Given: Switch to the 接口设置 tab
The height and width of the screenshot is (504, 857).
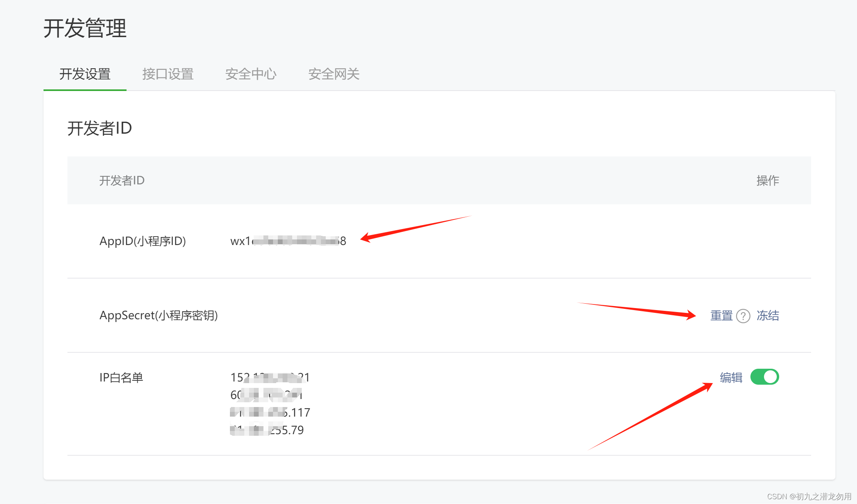Looking at the screenshot, I should pos(168,74).
